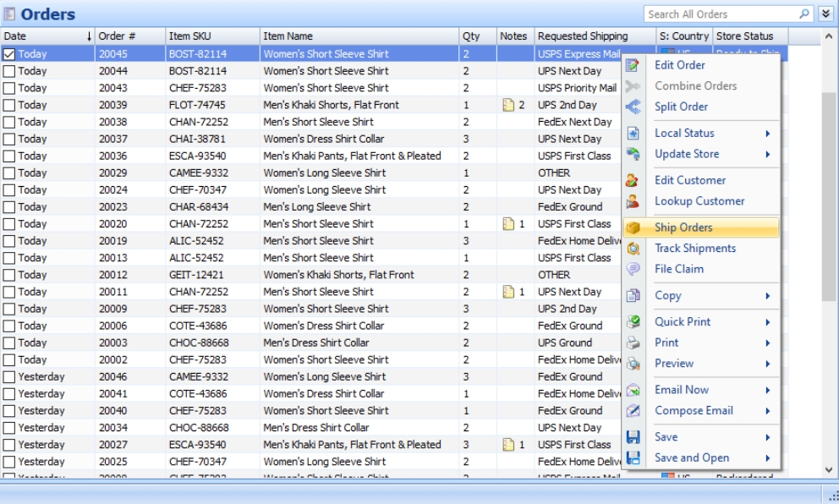Click the double-chevron expander beside search

(x=825, y=14)
